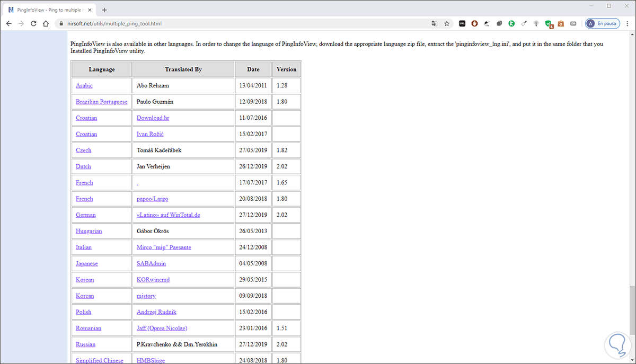Screen dimensions: 636x364
Task: Open the browser home page
Action: point(46,23)
